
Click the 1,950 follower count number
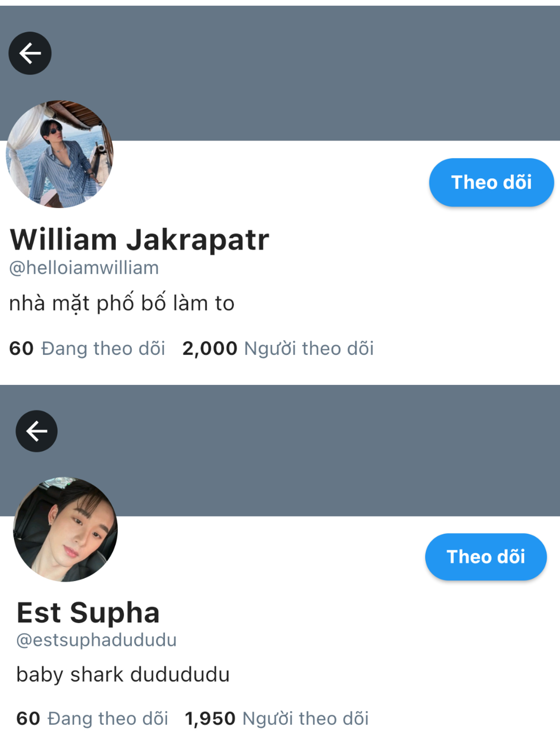click(210, 719)
